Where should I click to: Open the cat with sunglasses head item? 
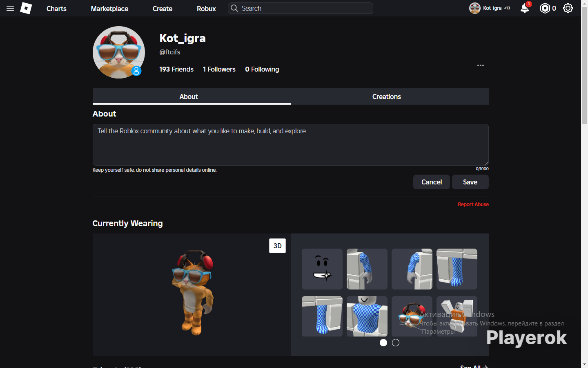coord(412,316)
